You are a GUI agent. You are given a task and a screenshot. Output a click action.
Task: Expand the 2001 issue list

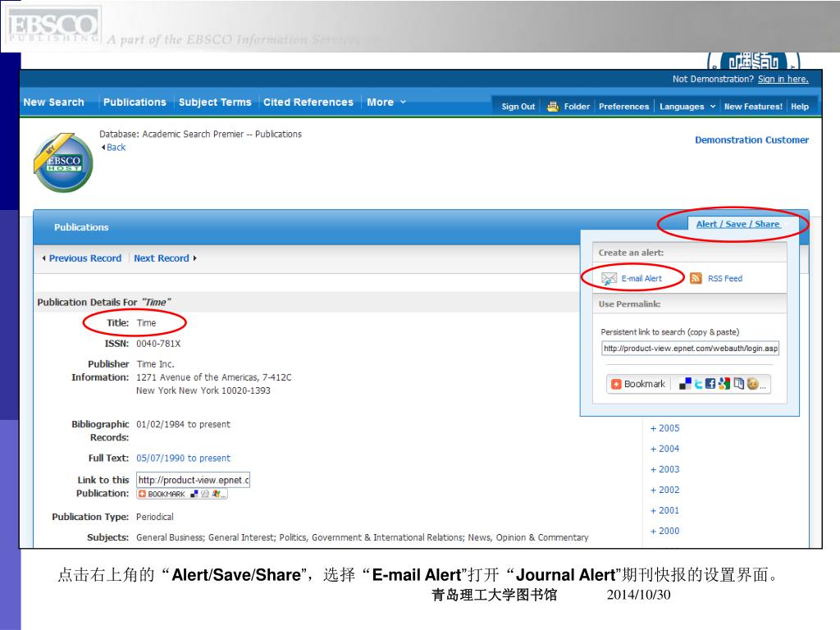(x=664, y=510)
